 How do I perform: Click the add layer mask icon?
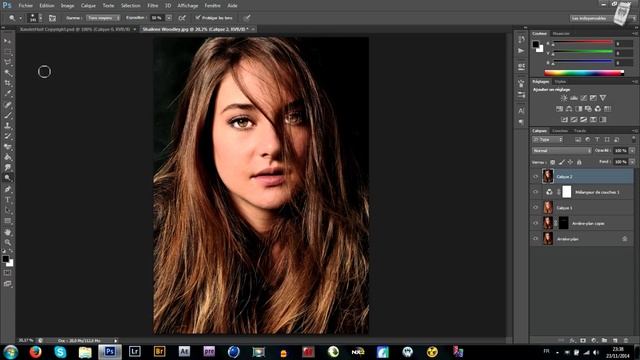pyautogui.click(x=583, y=340)
